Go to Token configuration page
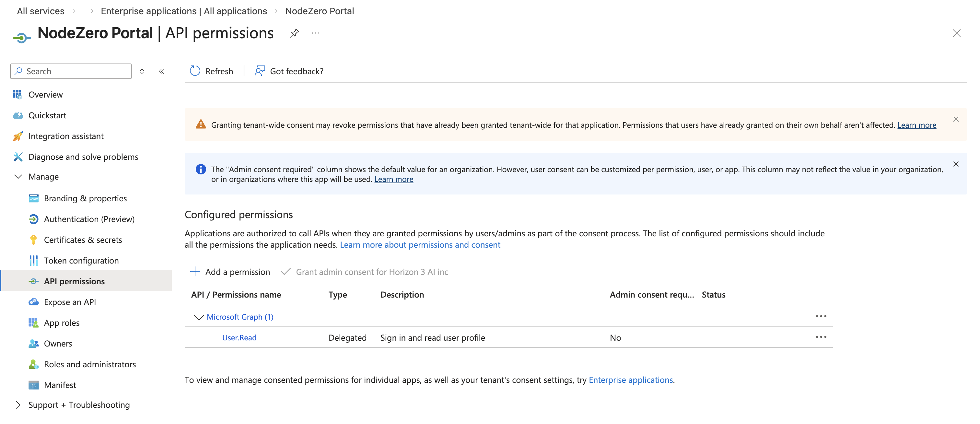 tap(81, 260)
